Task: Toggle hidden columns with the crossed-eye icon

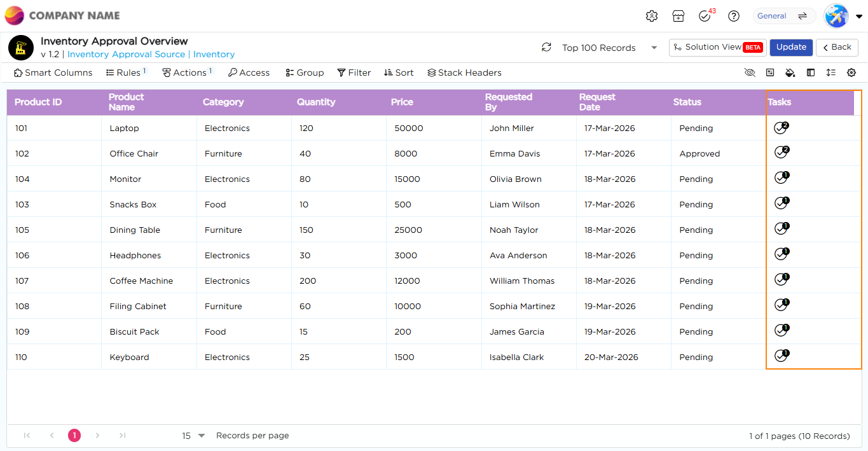Action: pyautogui.click(x=750, y=73)
